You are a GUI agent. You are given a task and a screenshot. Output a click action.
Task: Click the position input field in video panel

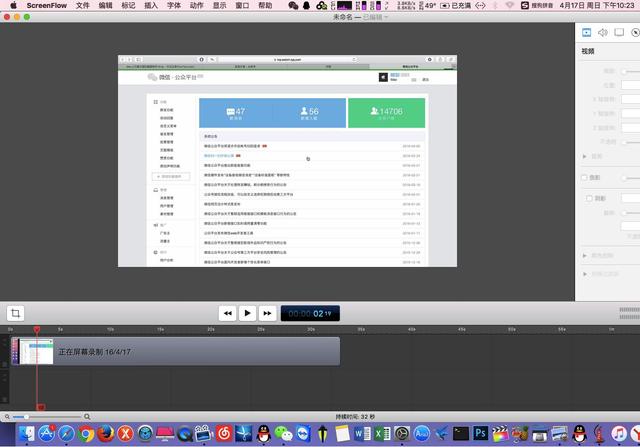(x=630, y=85)
